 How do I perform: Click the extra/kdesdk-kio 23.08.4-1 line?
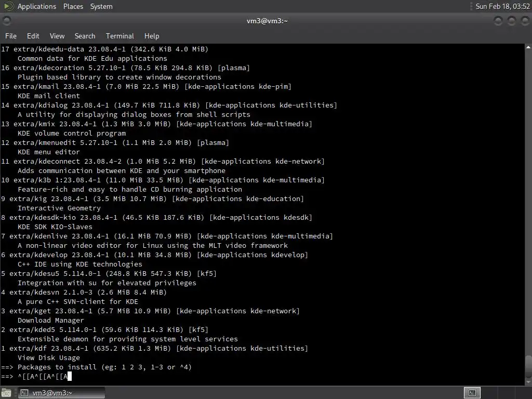click(156, 217)
